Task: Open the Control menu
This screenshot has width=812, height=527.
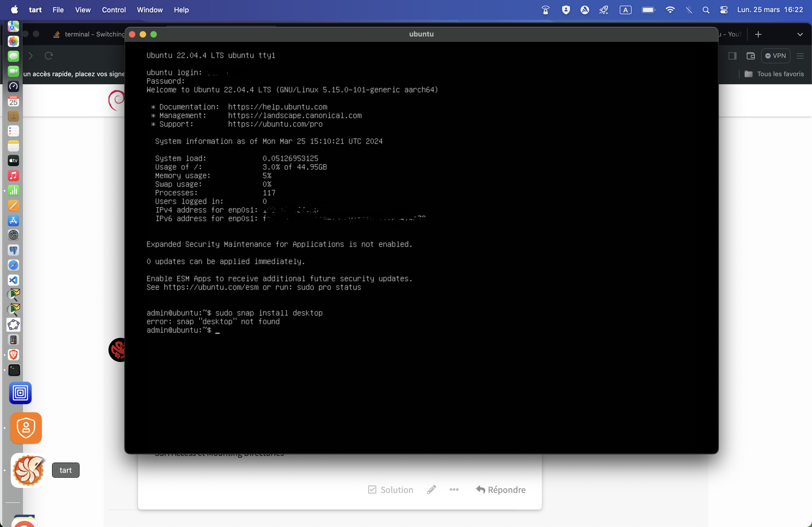Action: 114,10
